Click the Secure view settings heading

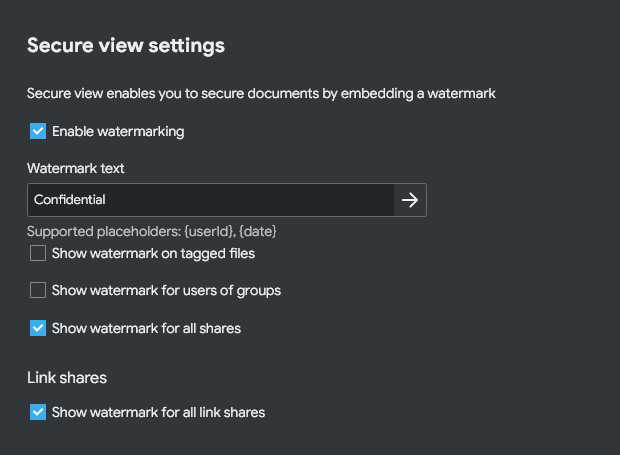[126, 45]
